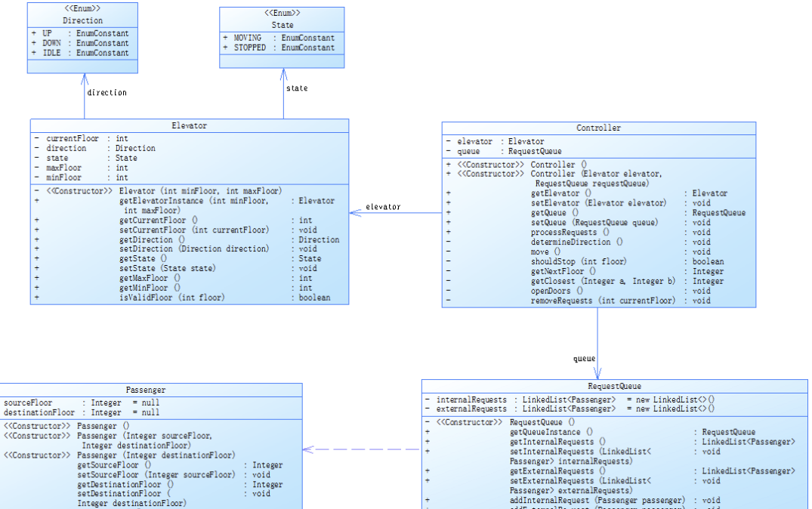Image resolution: width=812 pixels, height=509 pixels.
Task: Click the UP EnumConstant entry
Action: [80, 33]
